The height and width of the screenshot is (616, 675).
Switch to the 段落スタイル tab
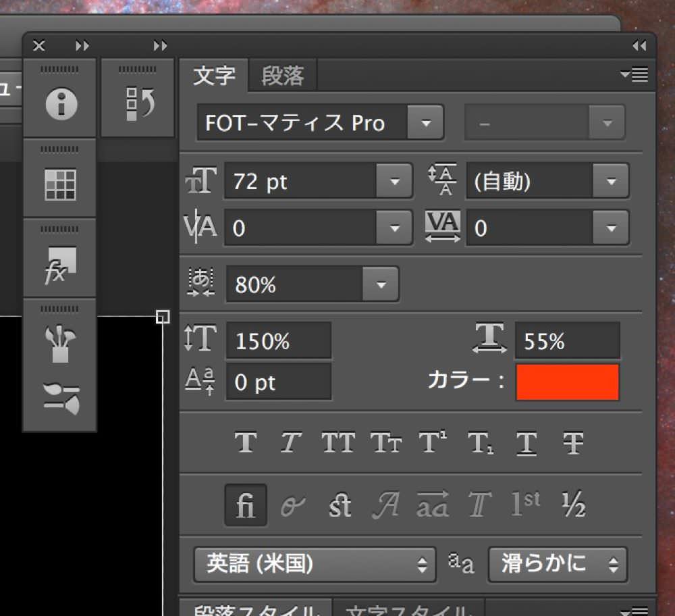255,609
